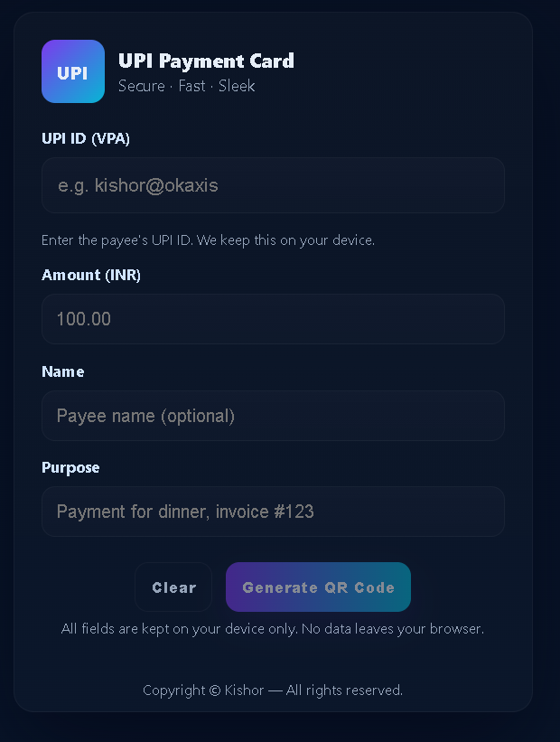Click the UPI gradient logo icon
The image size is (560, 742).
[x=72, y=71]
